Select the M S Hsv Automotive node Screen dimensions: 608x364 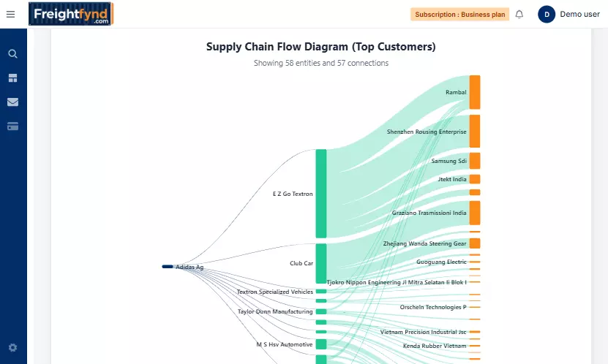(x=320, y=344)
